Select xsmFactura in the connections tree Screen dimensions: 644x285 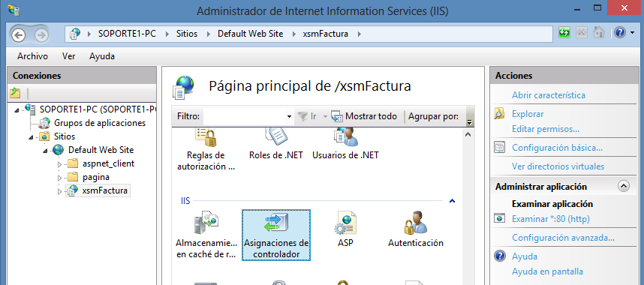point(104,190)
